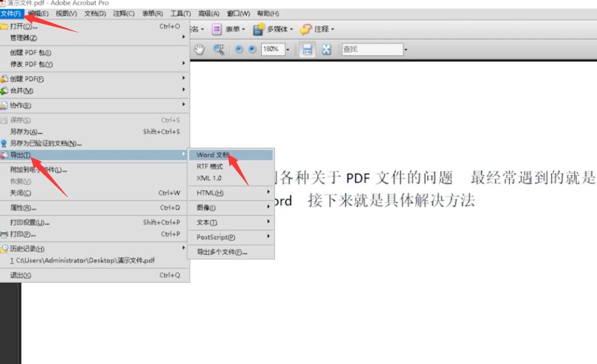Open recent file 演示文件.pdf entry
Viewport: 597px width, 364px height.
click(x=95, y=260)
